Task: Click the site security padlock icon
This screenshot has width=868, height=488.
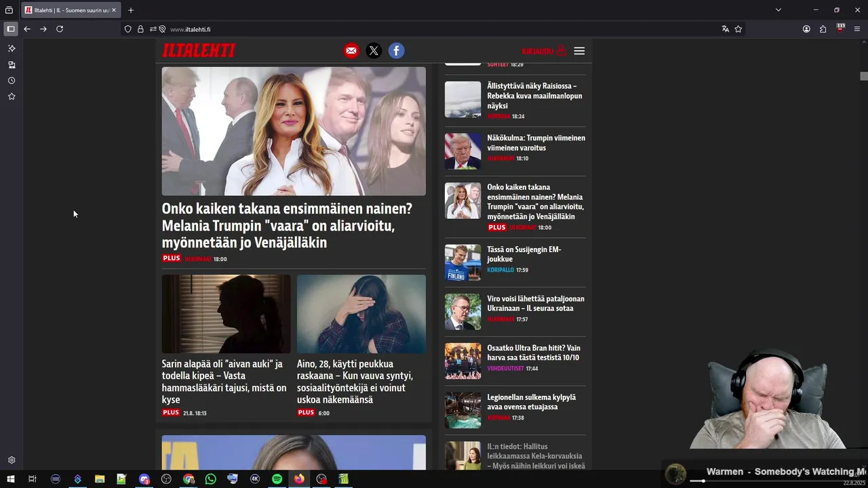Action: [140, 29]
